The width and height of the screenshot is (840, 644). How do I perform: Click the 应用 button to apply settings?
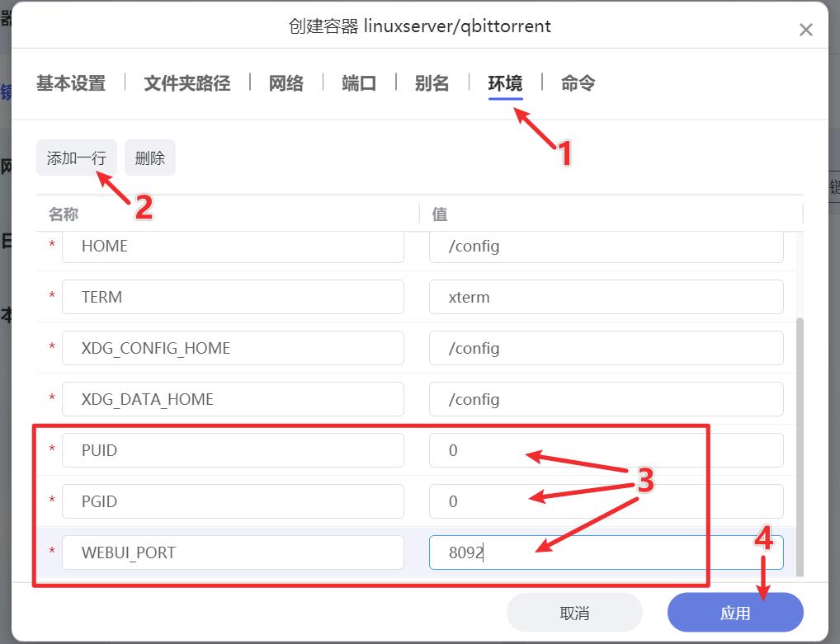[734, 612]
